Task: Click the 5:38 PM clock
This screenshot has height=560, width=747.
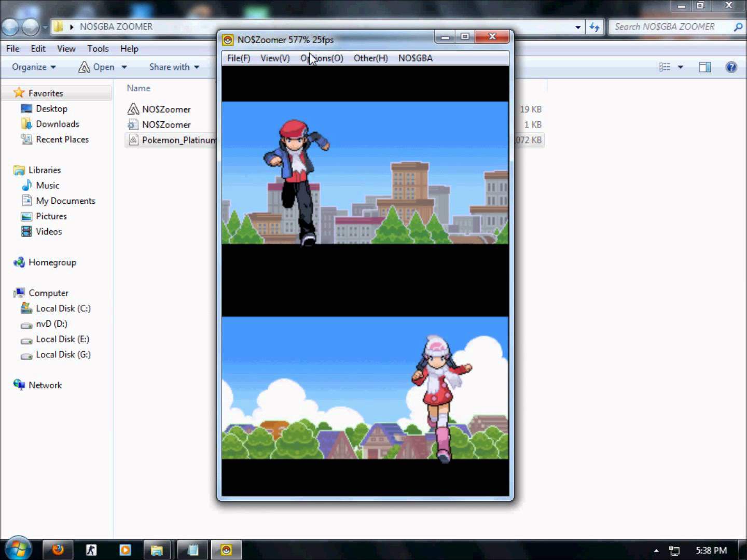Action: pos(711,551)
